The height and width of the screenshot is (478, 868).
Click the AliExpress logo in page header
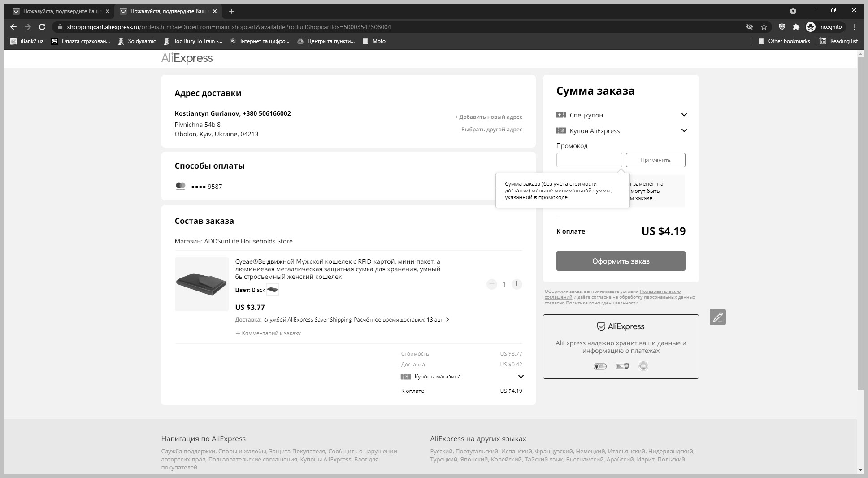tap(187, 58)
